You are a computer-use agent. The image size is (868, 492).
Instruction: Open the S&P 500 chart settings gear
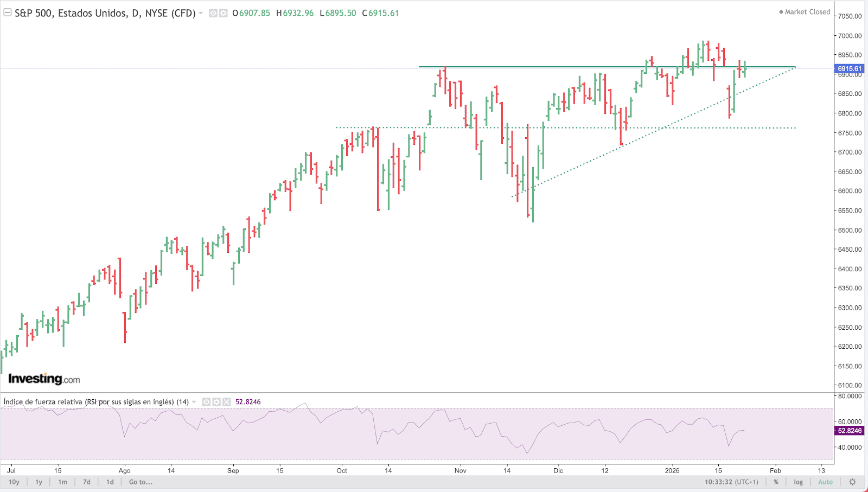pos(224,13)
